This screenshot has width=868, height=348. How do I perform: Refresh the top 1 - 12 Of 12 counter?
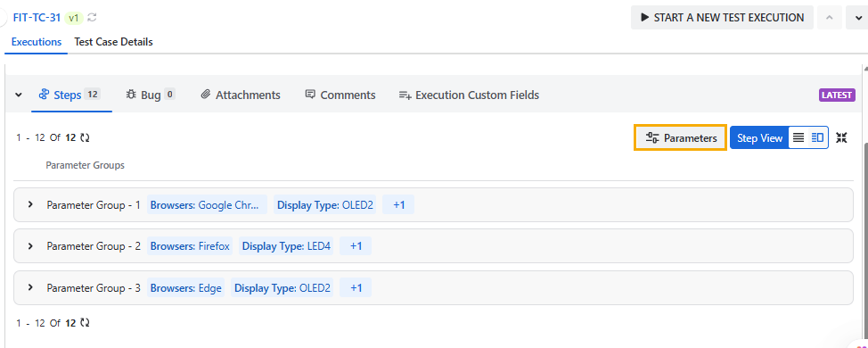[x=85, y=138]
